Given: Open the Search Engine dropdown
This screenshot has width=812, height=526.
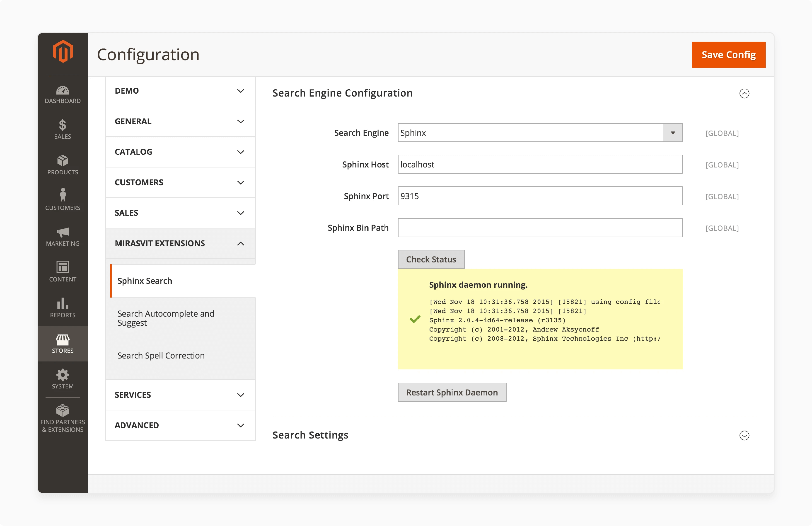Looking at the screenshot, I should point(540,132).
